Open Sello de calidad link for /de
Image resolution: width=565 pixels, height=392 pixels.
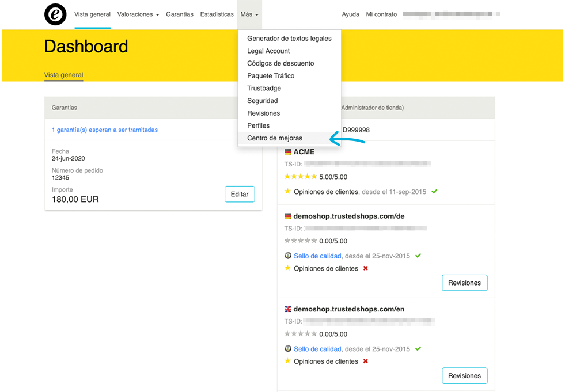coord(317,256)
